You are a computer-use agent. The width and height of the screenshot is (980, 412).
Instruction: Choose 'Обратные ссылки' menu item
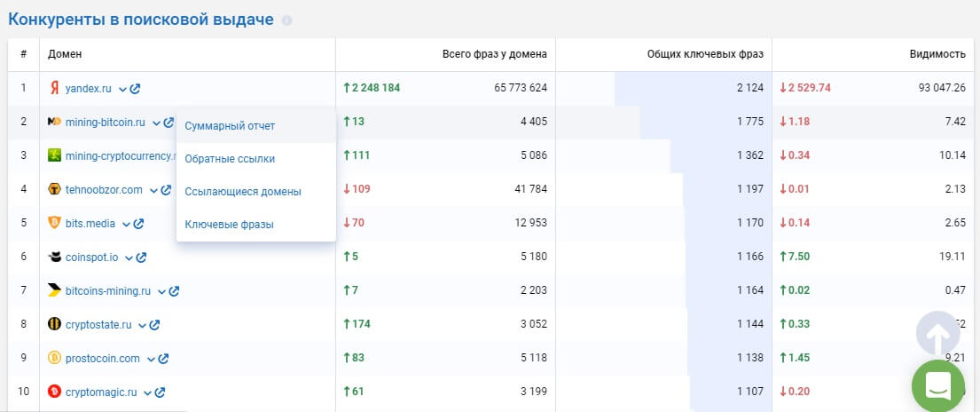[230, 159]
